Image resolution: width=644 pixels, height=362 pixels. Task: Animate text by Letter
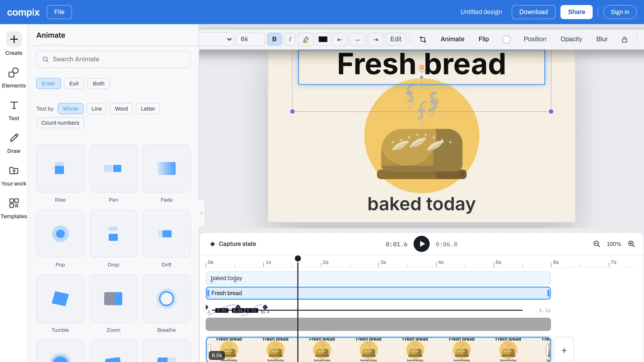(x=148, y=109)
